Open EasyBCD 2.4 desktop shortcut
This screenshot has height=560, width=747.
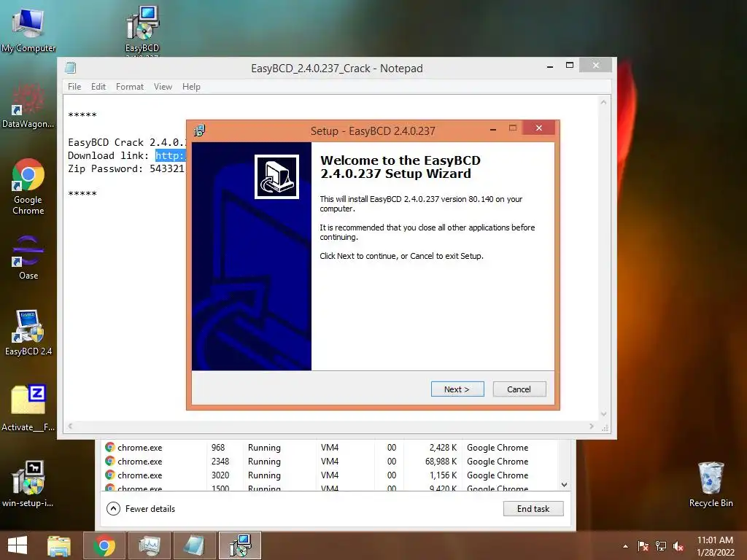point(28,332)
